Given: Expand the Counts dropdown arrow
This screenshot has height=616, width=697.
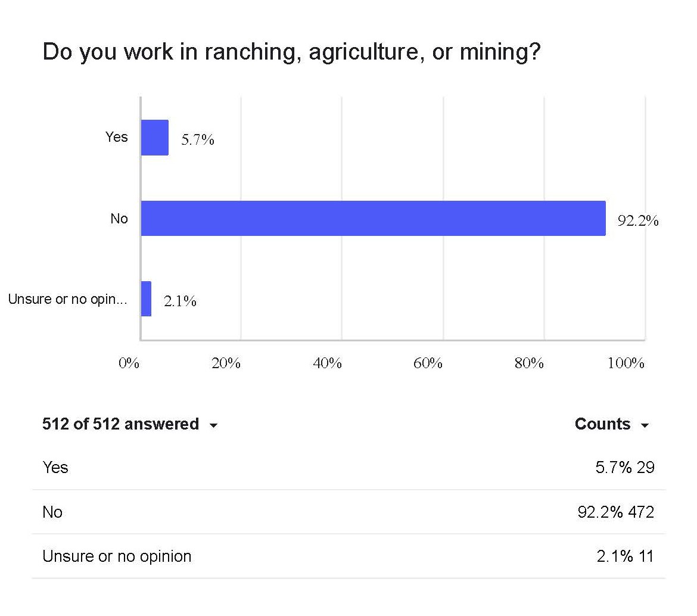Looking at the screenshot, I should tap(645, 426).
